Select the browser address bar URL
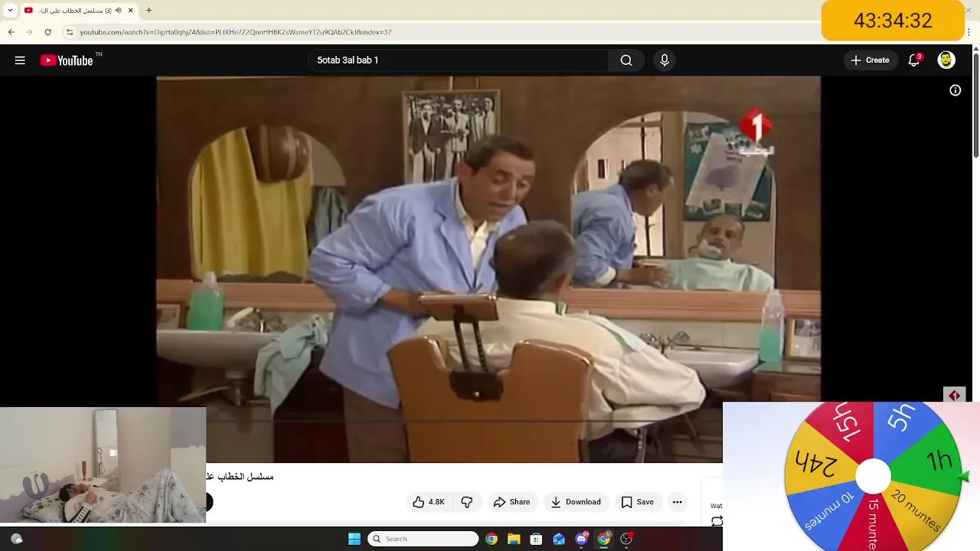The height and width of the screenshot is (551, 980). click(x=236, y=32)
